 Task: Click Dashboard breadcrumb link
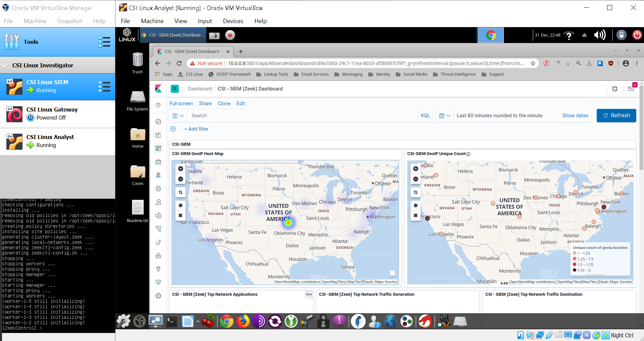(200, 89)
